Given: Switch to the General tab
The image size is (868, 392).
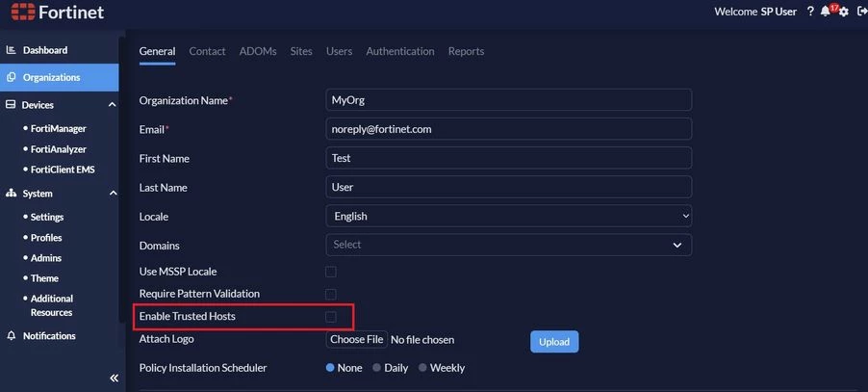Looking at the screenshot, I should pyautogui.click(x=157, y=51).
